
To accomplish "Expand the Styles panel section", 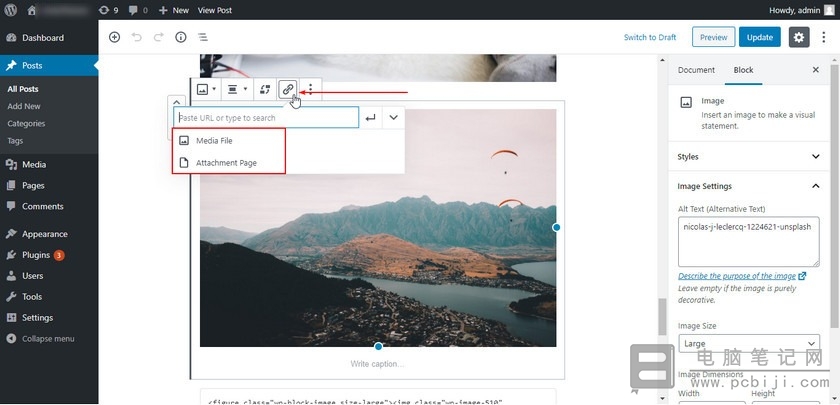I will click(x=748, y=156).
